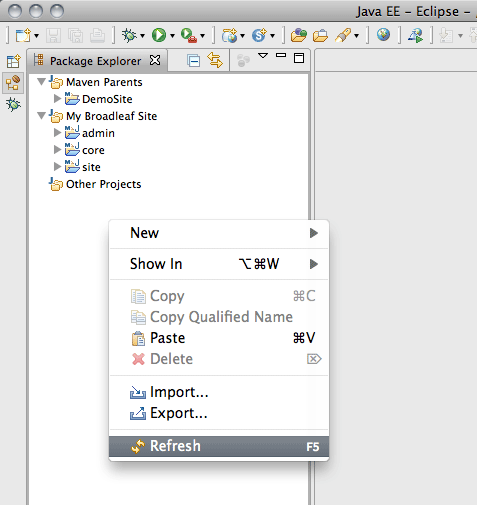Choose Copy in the context menu
The width and height of the screenshot is (477, 505).
click(219, 296)
